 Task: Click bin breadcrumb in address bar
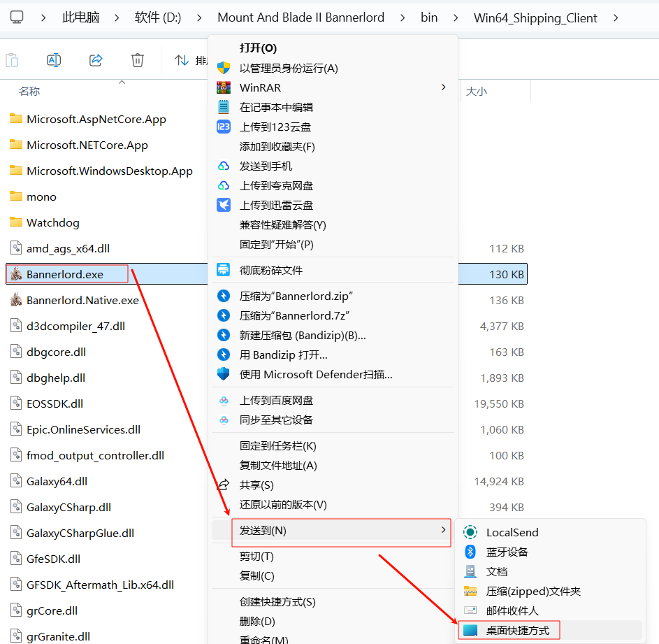tap(429, 17)
